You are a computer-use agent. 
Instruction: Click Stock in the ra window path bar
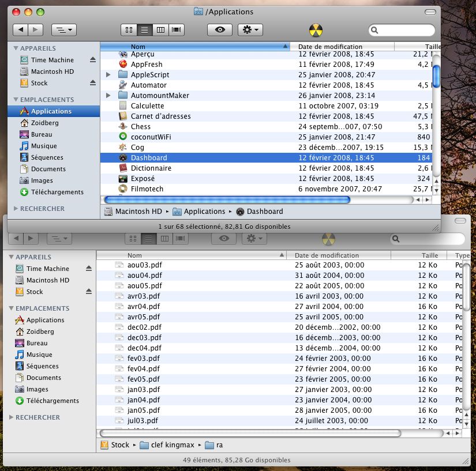pos(115,445)
